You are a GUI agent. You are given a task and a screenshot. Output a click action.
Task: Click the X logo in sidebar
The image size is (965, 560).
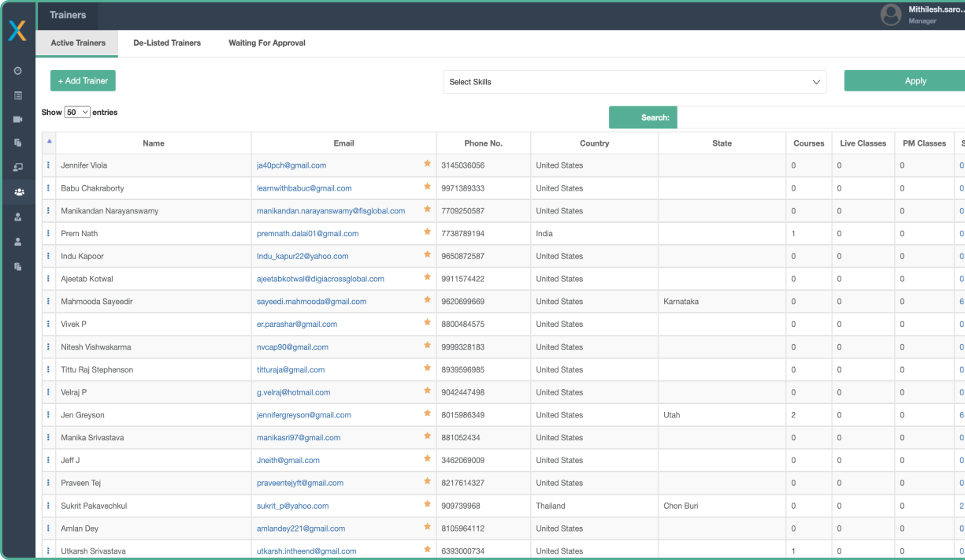click(x=17, y=31)
